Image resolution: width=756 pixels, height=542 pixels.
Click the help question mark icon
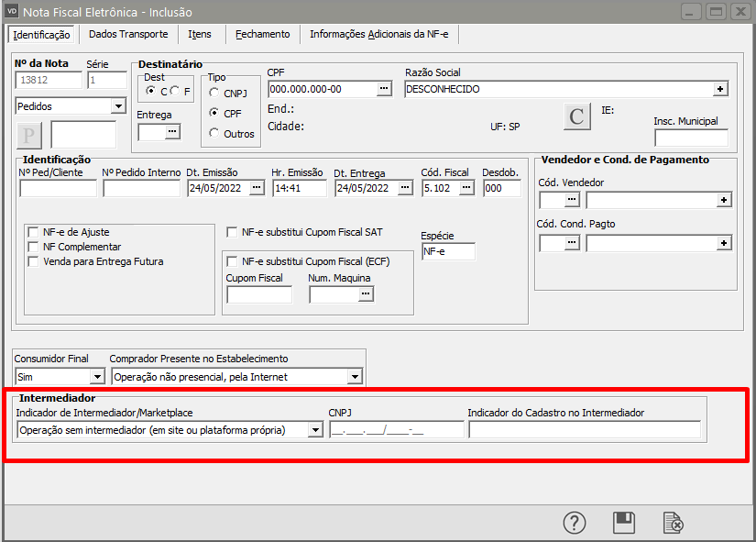coord(575,523)
